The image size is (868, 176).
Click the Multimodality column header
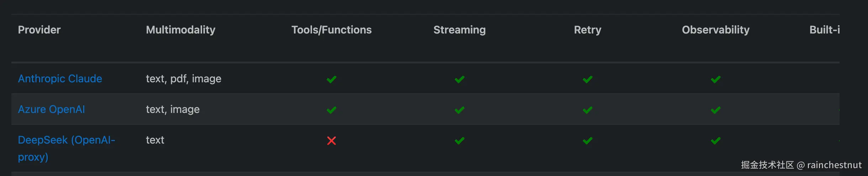click(x=180, y=30)
